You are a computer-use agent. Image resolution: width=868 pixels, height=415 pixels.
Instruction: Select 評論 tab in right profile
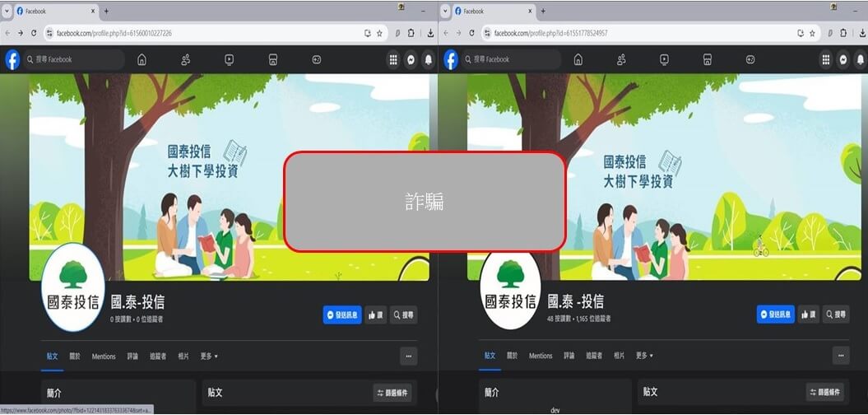tap(569, 356)
